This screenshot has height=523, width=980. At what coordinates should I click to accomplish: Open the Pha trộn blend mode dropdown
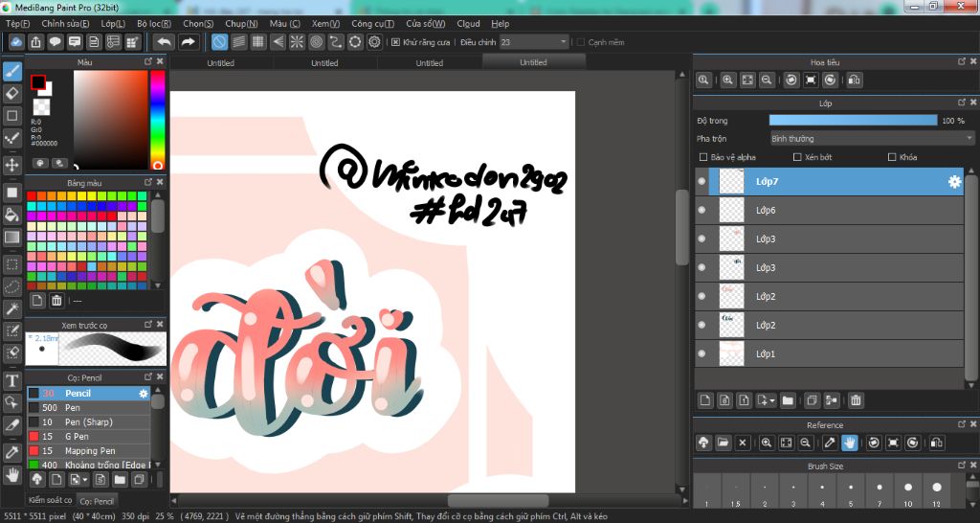872,139
